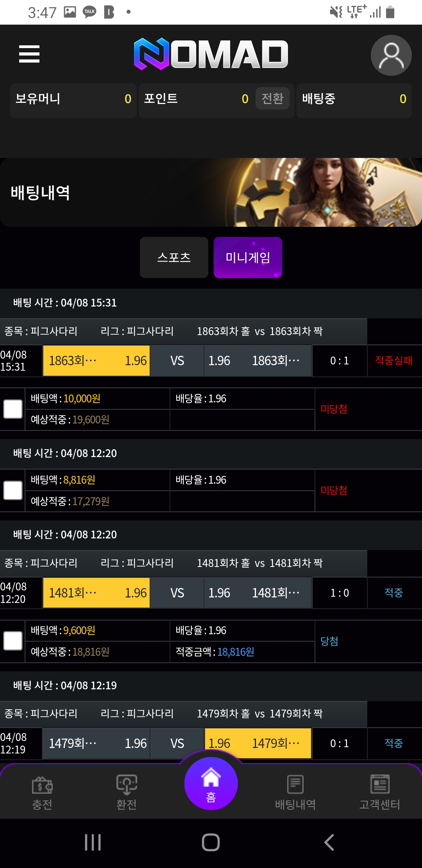Tap the 배팅중 amount box
The width and height of the screenshot is (422, 868).
tap(354, 100)
